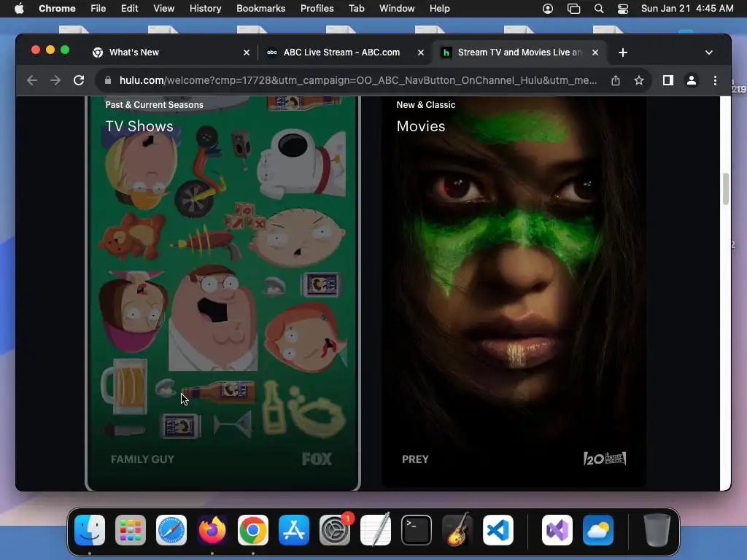Click the date and time in menu bar
The image size is (747, 560).
click(x=687, y=9)
